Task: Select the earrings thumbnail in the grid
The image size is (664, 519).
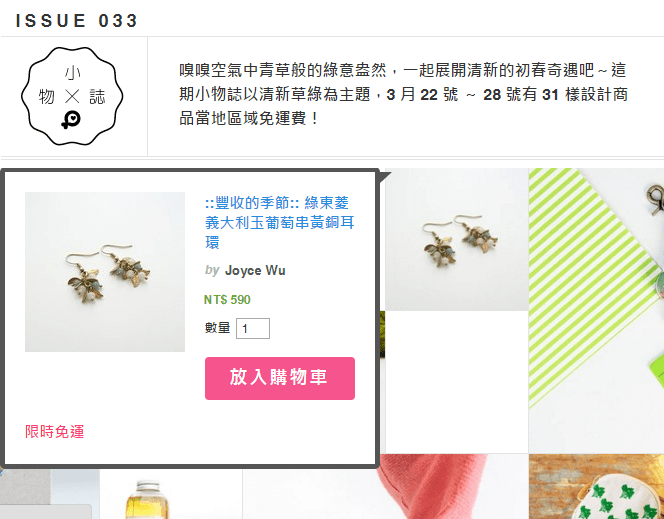Action: point(456,240)
